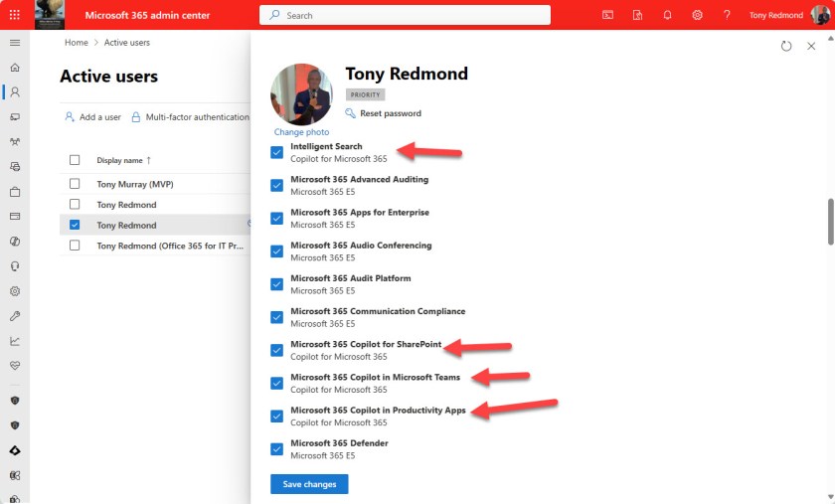Go to Home breadcrumb
The height and width of the screenshot is (504, 835).
(x=77, y=42)
